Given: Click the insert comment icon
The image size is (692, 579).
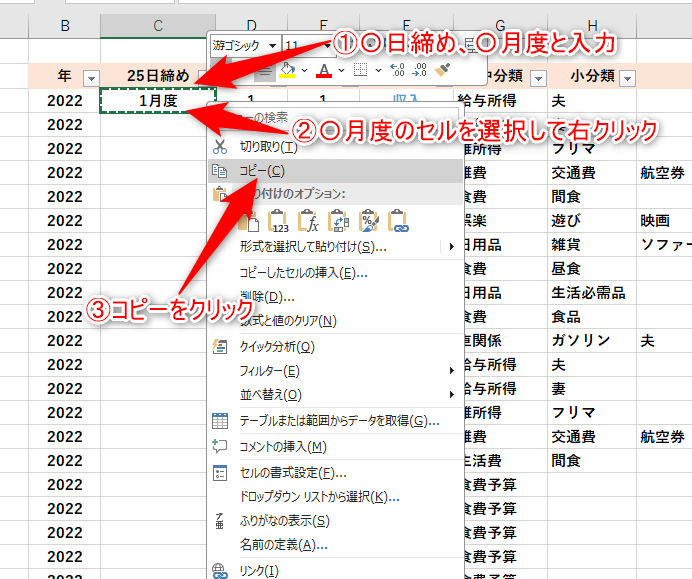Looking at the screenshot, I should (219, 447).
